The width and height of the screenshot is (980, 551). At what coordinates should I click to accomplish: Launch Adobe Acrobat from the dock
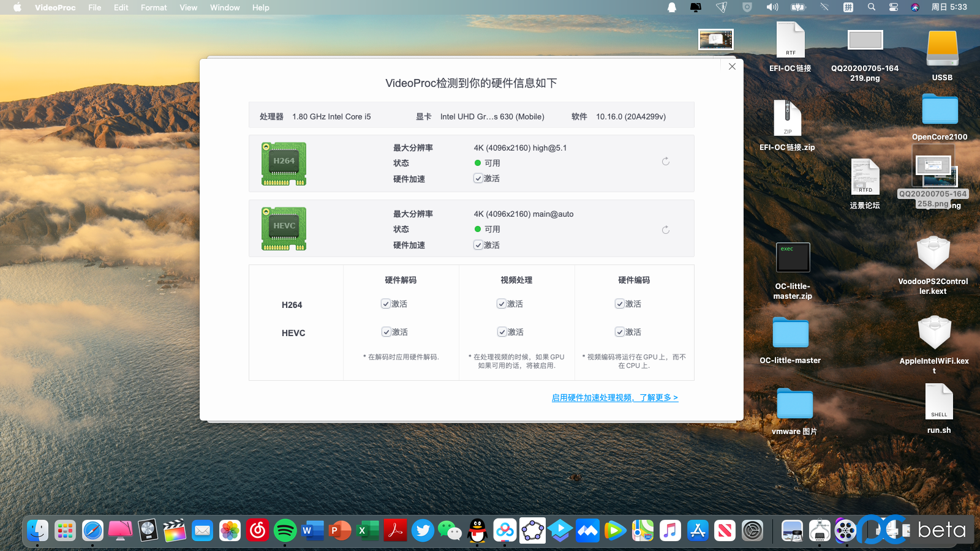(395, 530)
